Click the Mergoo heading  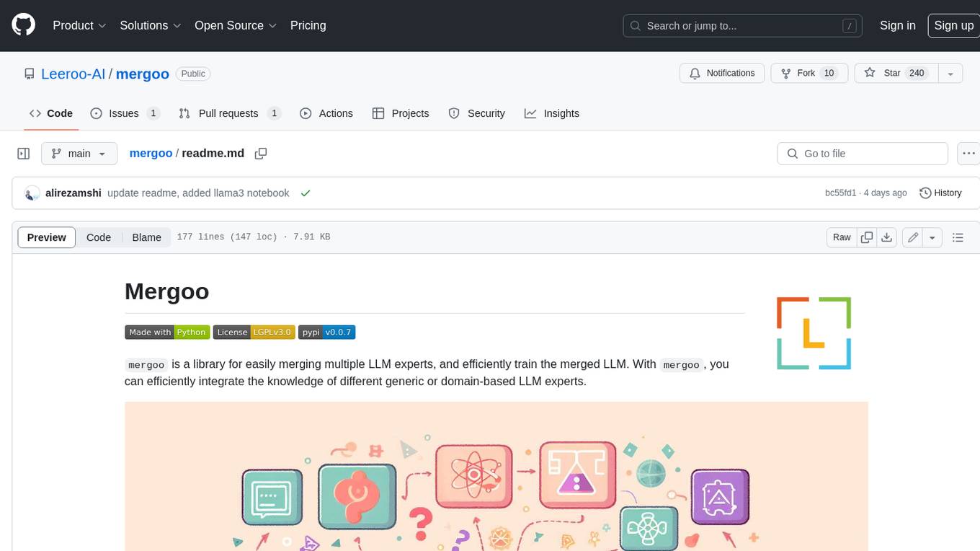167,291
